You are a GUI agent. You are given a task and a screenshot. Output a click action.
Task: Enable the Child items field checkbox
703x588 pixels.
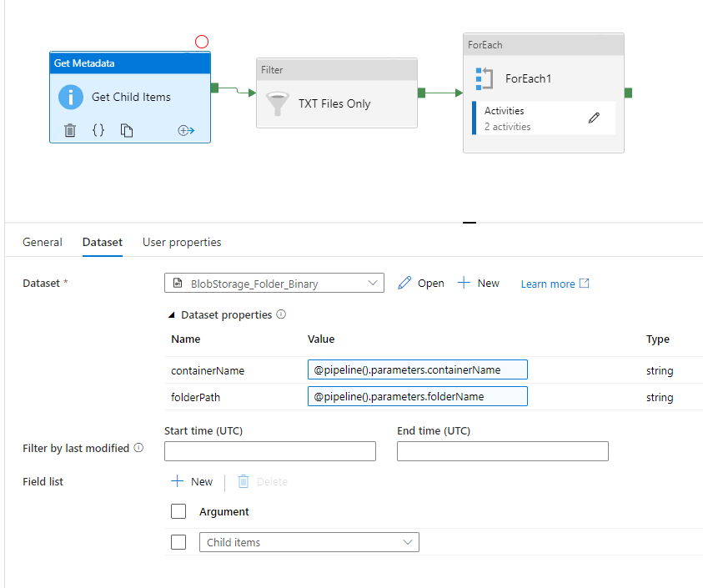(178, 541)
